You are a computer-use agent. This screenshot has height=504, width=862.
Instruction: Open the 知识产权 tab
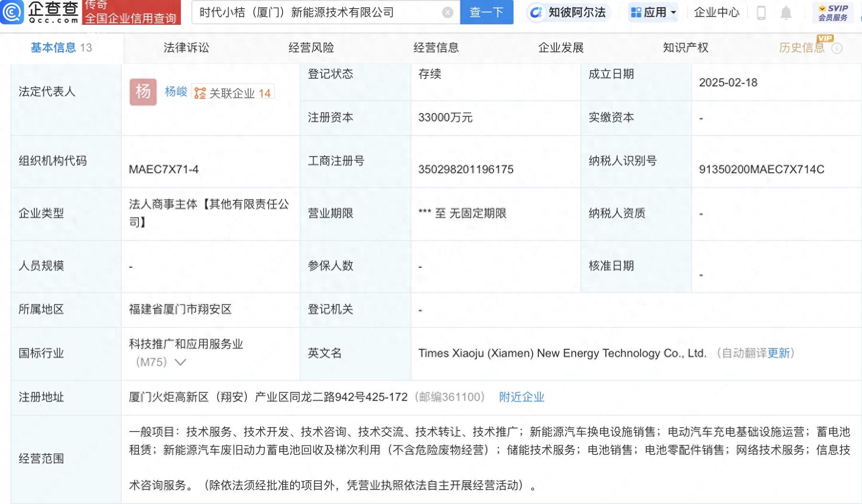[x=685, y=48]
